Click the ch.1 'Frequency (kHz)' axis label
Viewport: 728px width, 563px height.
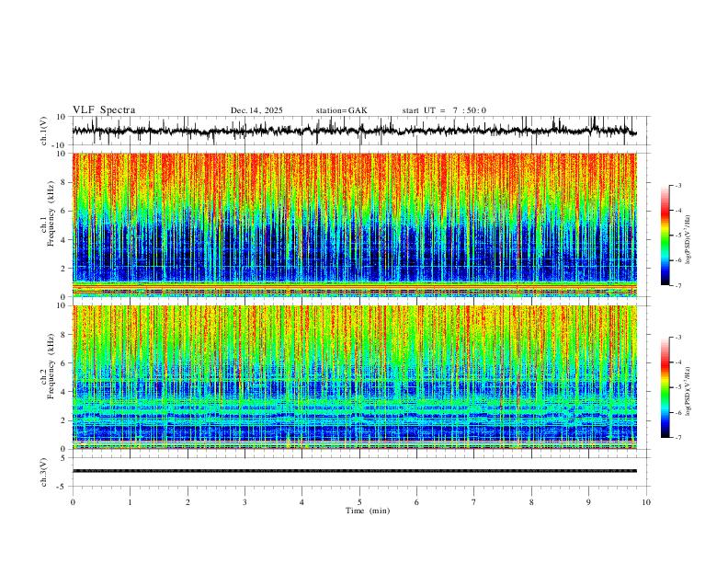tap(51, 214)
